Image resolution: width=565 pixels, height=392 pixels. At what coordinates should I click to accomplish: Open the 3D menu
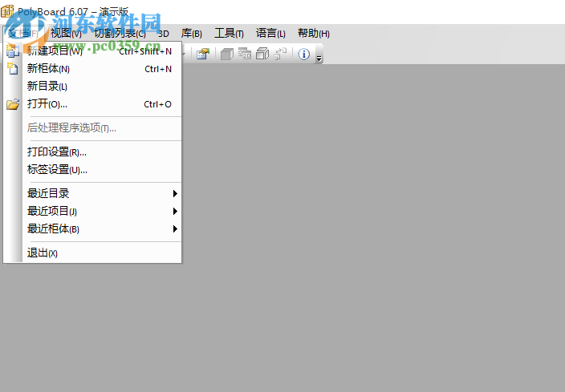(164, 34)
